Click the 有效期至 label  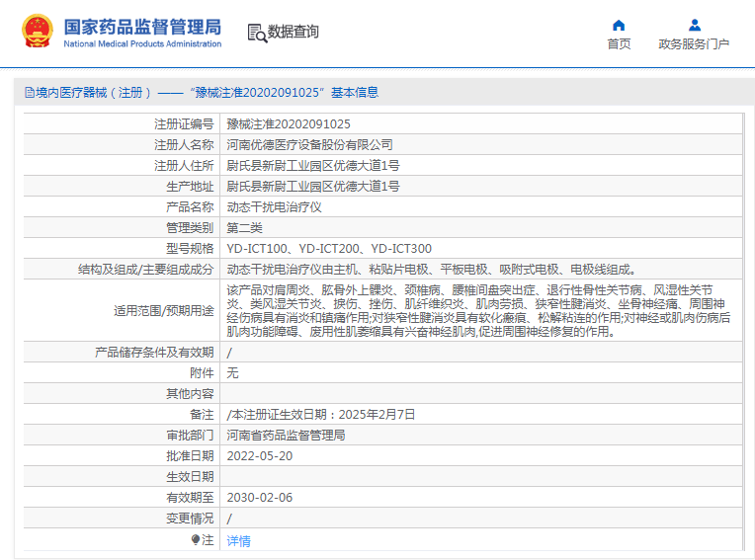point(190,497)
